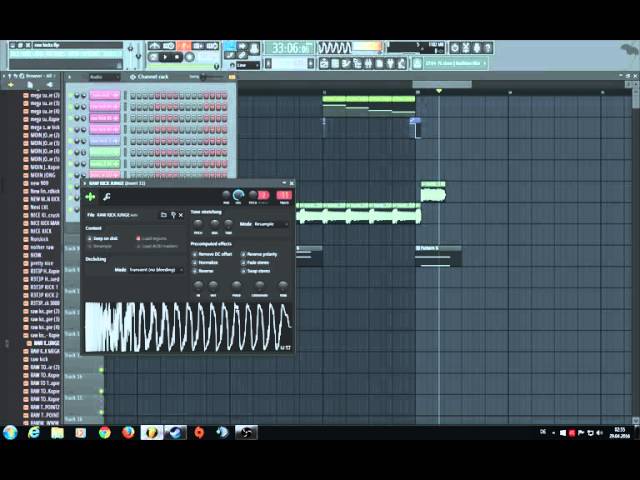Toggle Swap stereo option
The image size is (640, 480).
pyautogui.click(x=256, y=271)
